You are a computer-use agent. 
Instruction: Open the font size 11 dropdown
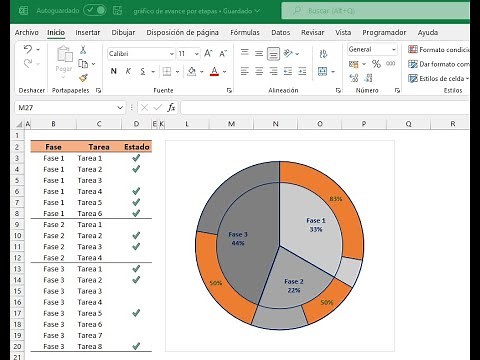[x=196, y=54]
